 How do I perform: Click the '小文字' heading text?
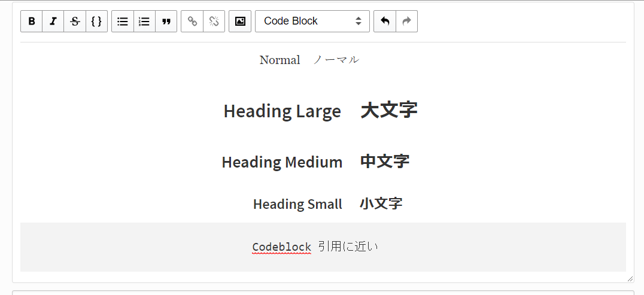click(x=381, y=203)
